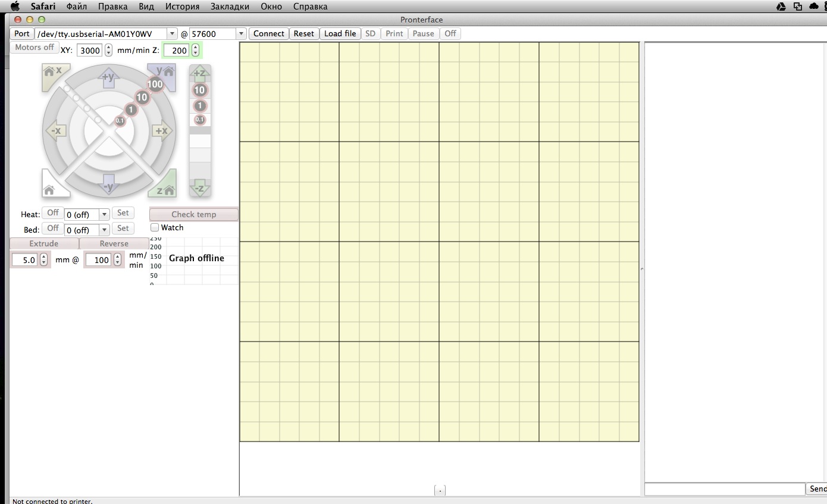827x504 pixels.
Task: Click the home all axes icon
Action: pos(51,186)
